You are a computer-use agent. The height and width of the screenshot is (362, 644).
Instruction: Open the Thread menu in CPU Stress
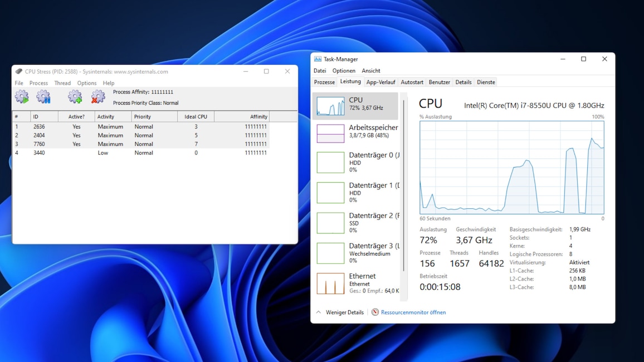[62, 82]
